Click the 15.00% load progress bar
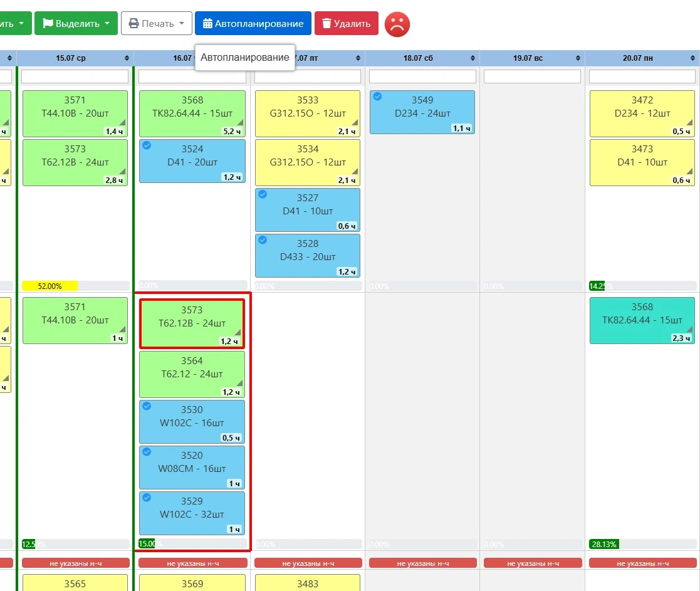The width and height of the screenshot is (700, 591). (x=192, y=544)
